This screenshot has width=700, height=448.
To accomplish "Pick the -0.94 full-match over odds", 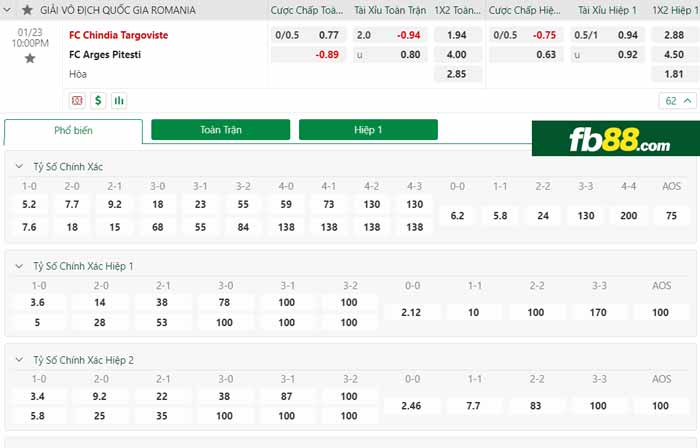I will (x=408, y=34).
